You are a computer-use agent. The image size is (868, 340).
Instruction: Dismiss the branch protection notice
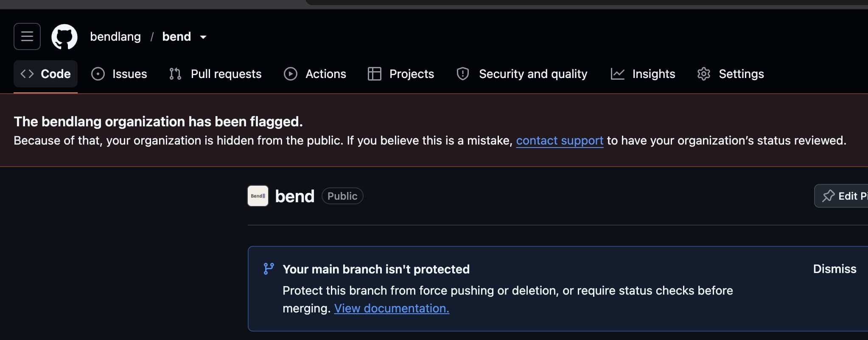(x=834, y=269)
